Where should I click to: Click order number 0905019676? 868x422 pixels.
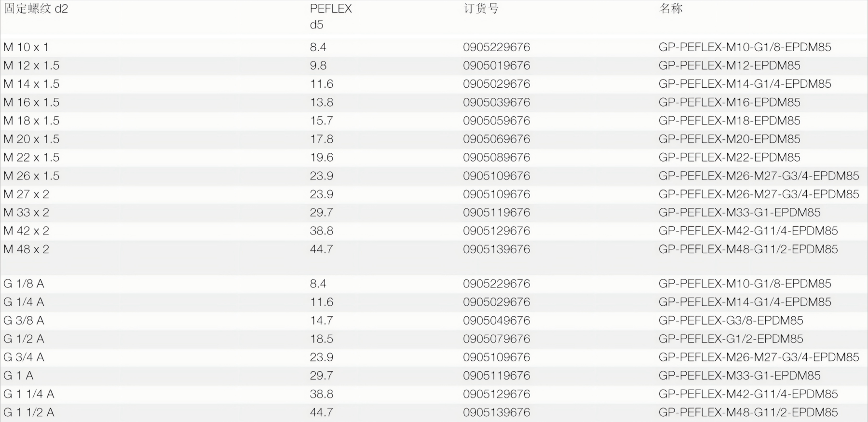click(x=496, y=66)
